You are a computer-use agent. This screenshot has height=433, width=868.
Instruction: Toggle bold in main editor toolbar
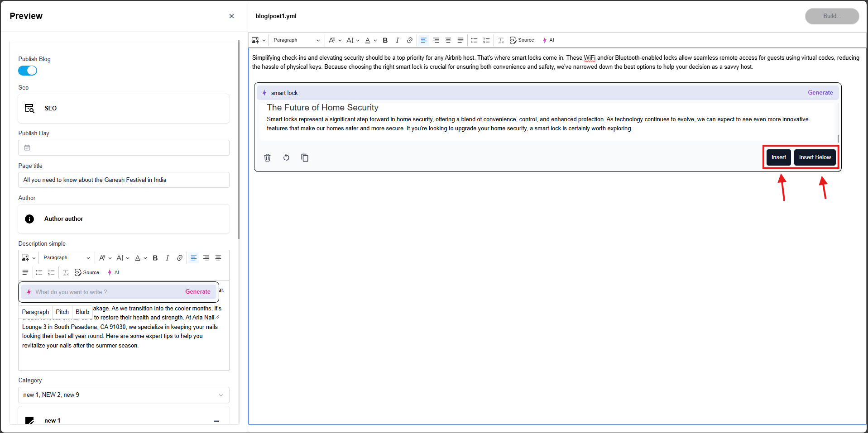click(385, 40)
